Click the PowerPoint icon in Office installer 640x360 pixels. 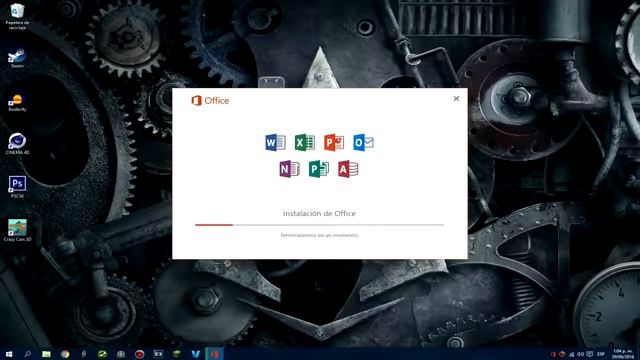334,142
